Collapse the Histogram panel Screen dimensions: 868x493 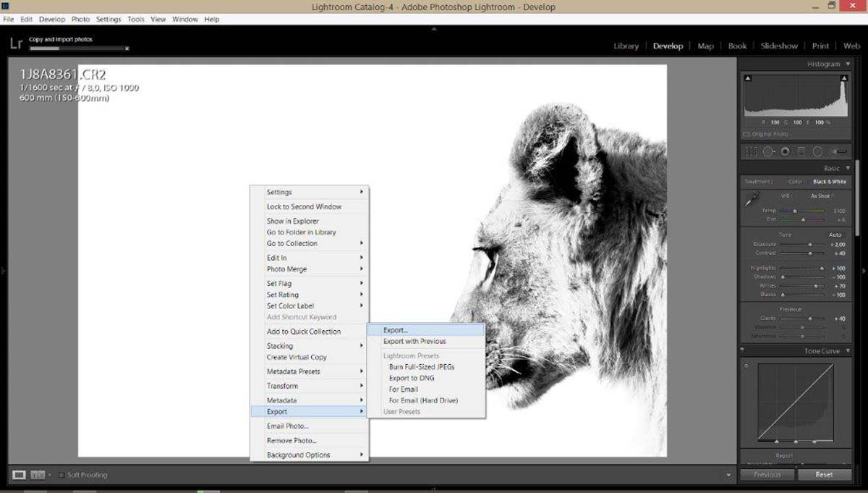coord(848,64)
